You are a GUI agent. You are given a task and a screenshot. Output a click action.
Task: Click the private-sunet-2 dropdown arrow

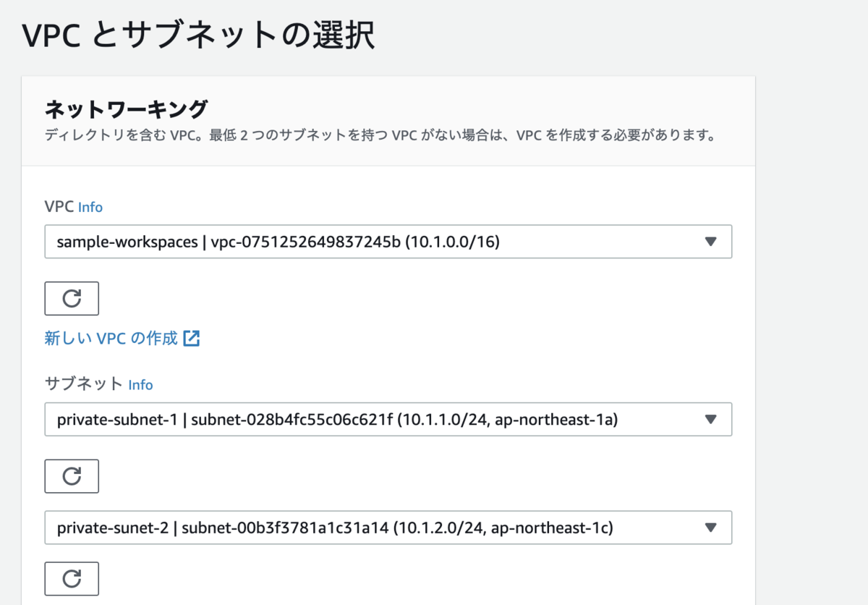click(711, 528)
